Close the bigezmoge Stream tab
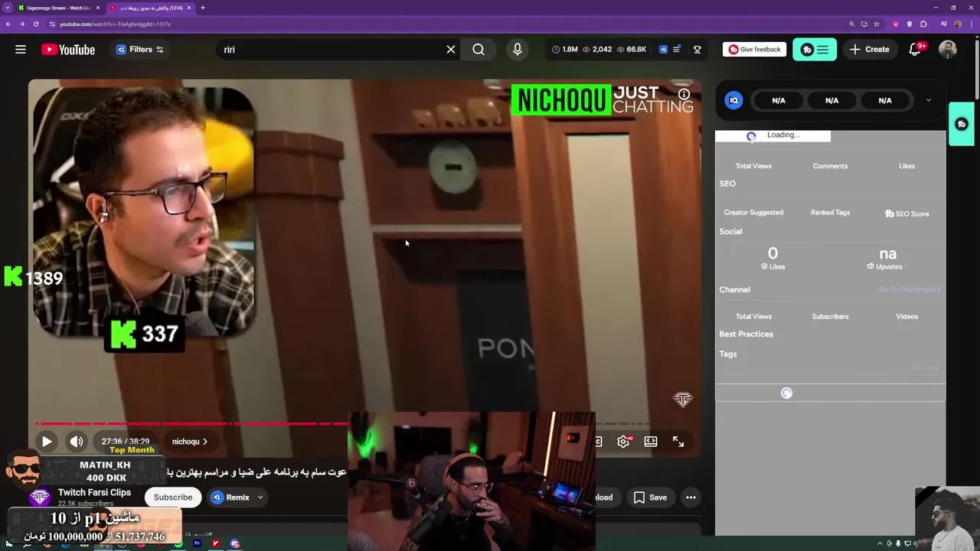The width and height of the screenshot is (980, 551). coord(97,8)
